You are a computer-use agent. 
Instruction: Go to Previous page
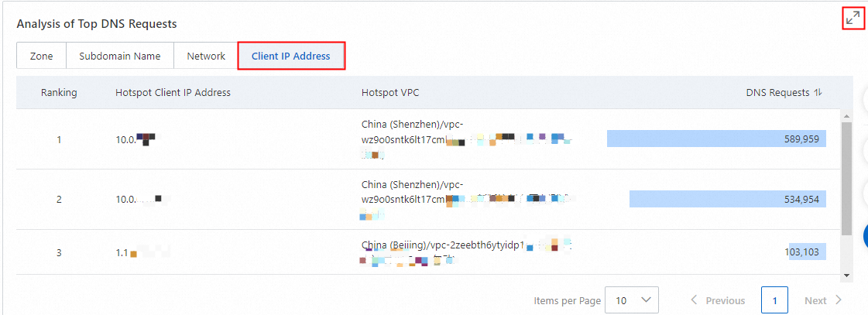[717, 300]
